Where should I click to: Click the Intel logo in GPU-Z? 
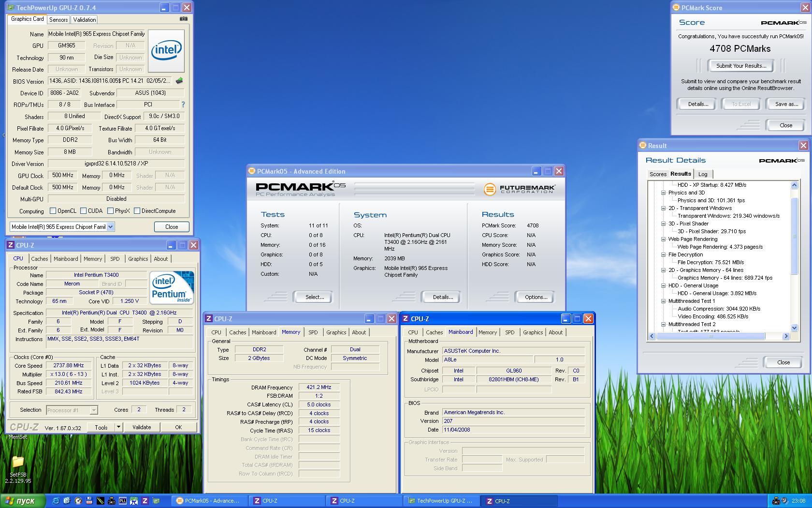coord(166,51)
